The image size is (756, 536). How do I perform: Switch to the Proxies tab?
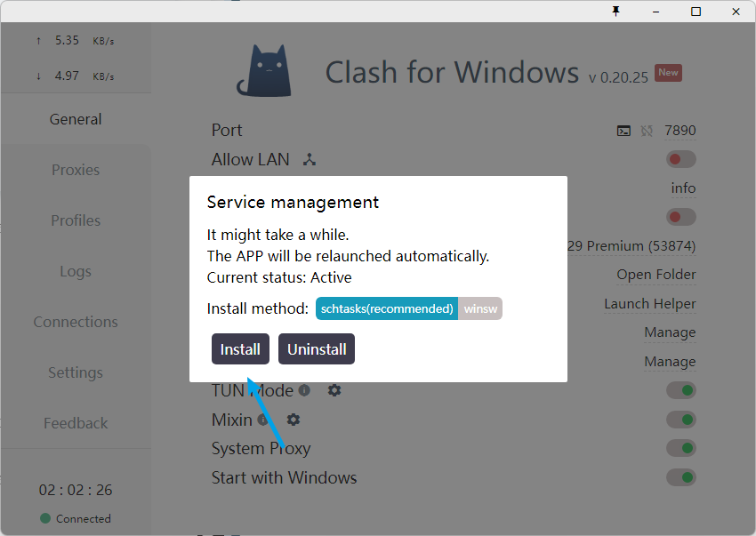tap(76, 170)
